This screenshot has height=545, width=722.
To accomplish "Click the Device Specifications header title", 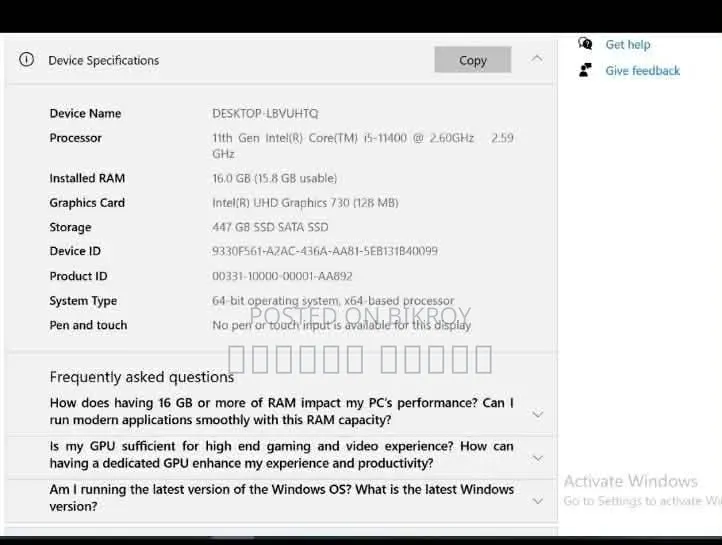I will tap(104, 60).
